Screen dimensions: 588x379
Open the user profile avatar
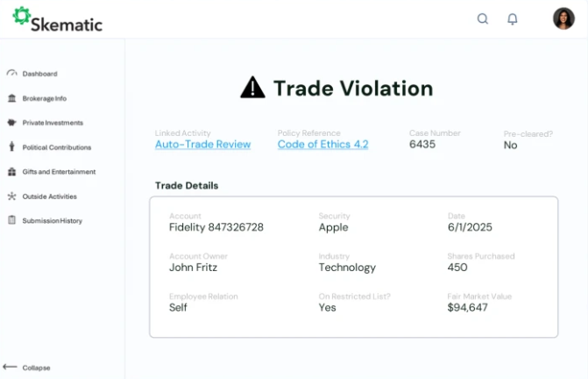[x=563, y=18]
